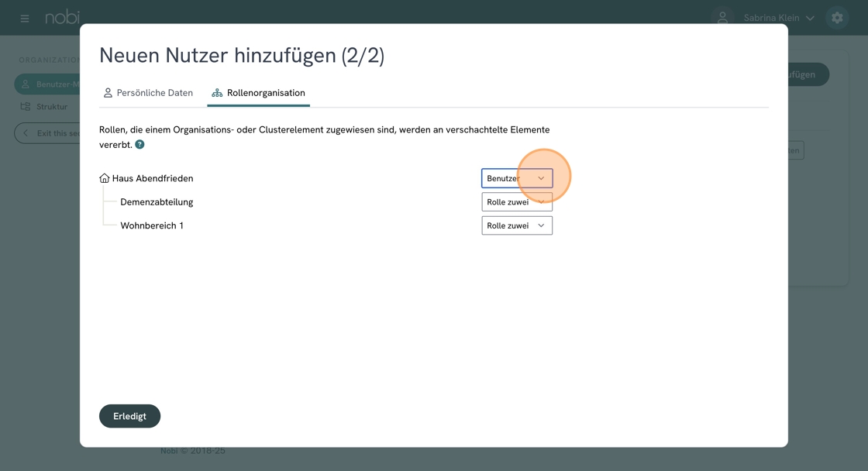Viewport: 868px width, 471px height.
Task: Open the Wohnbereich 1 role dropdown
Action: click(x=516, y=225)
